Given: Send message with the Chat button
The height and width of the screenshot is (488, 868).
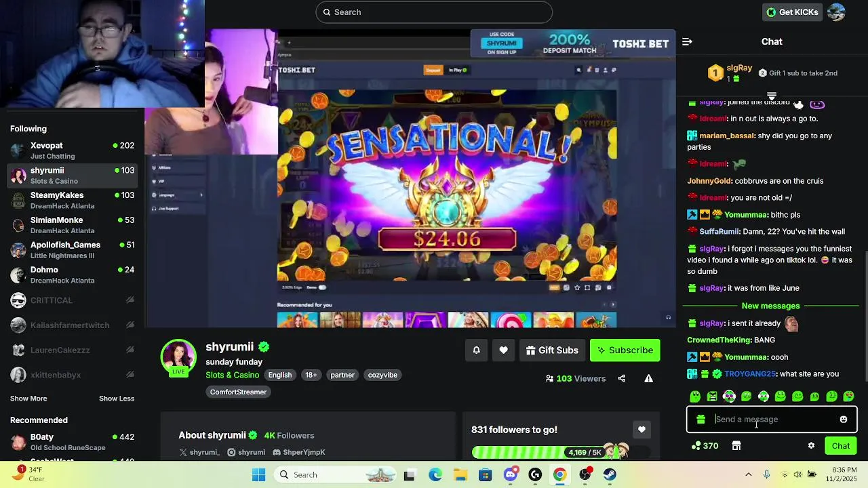Looking at the screenshot, I should (841, 446).
